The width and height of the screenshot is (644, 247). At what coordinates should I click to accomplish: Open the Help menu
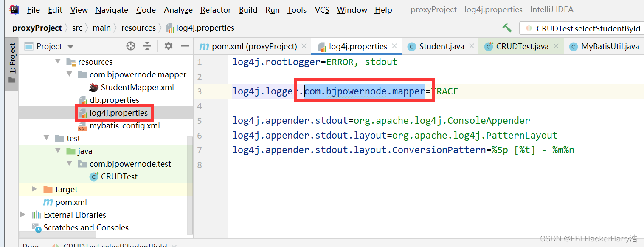[x=383, y=10]
